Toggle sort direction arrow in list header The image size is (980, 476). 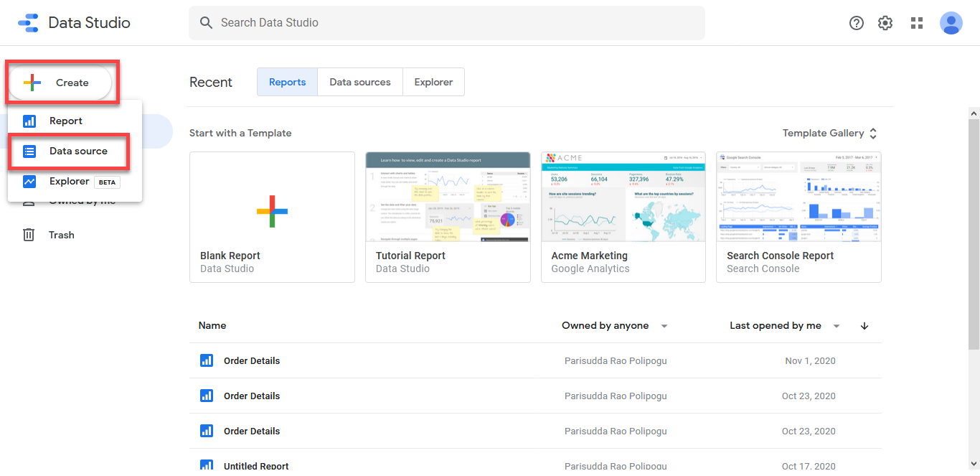pyautogui.click(x=864, y=326)
